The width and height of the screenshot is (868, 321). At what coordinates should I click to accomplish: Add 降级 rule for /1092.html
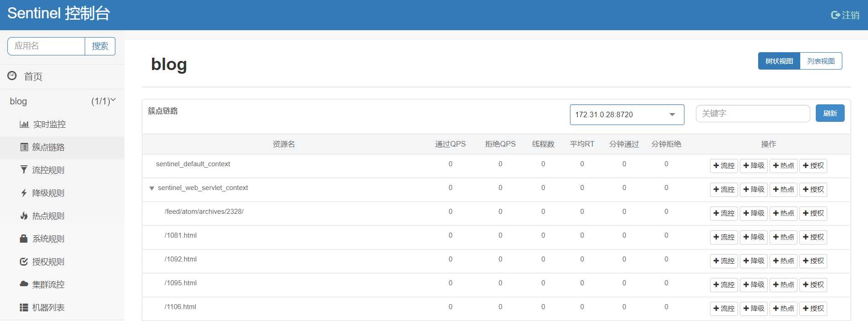[754, 261]
